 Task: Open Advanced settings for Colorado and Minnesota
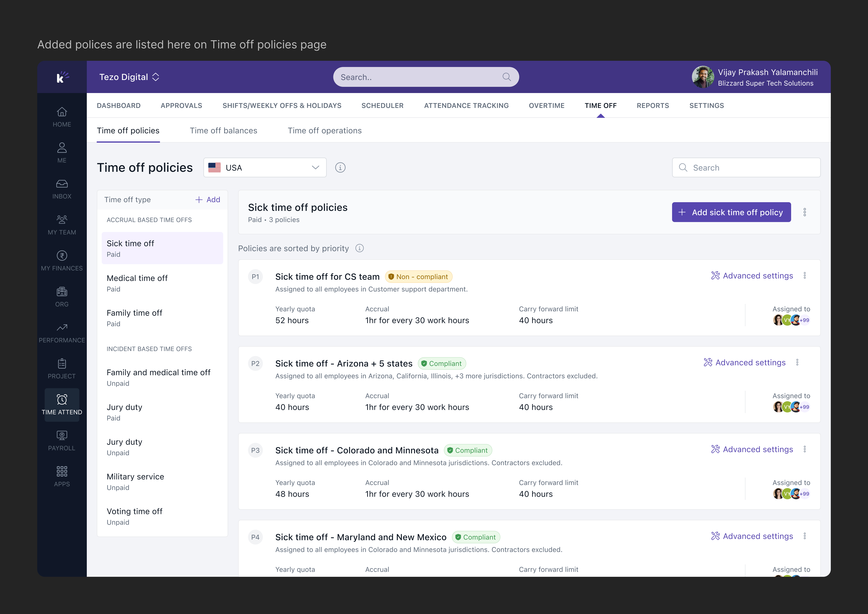tap(752, 449)
